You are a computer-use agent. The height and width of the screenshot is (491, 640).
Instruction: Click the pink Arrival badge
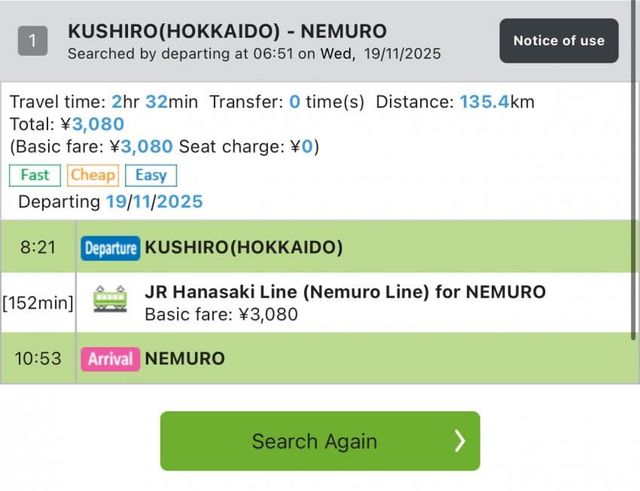click(110, 358)
